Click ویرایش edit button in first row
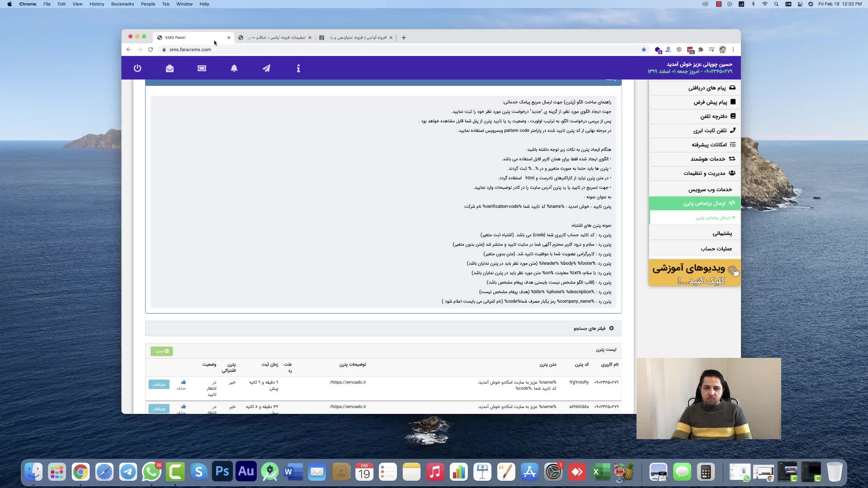 (x=159, y=384)
